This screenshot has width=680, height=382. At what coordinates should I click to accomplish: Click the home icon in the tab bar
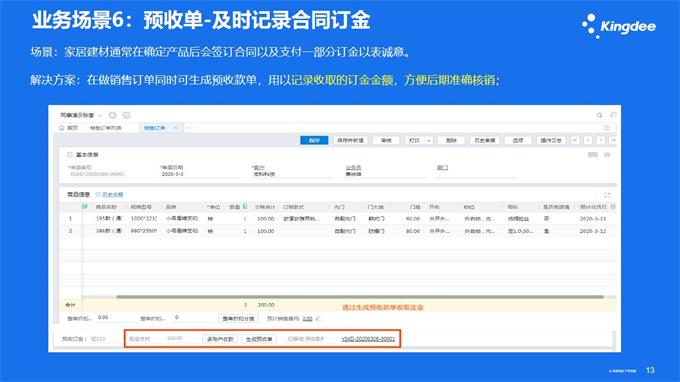(62, 128)
